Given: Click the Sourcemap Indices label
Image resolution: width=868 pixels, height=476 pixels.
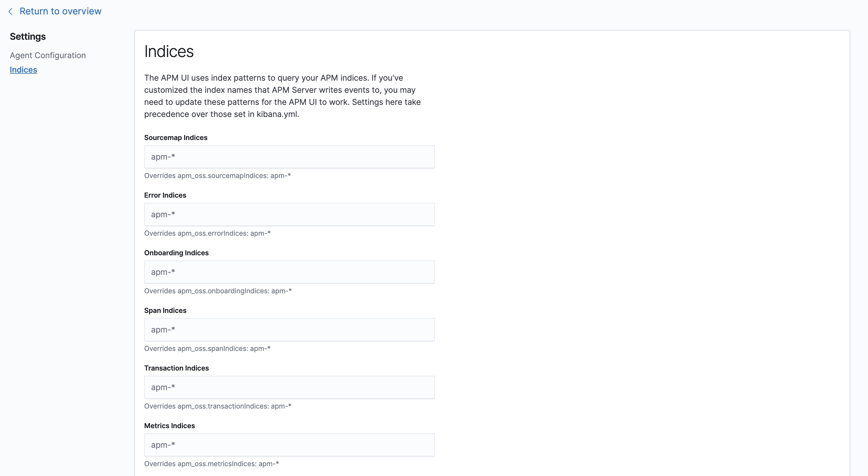Looking at the screenshot, I should click(x=176, y=137).
